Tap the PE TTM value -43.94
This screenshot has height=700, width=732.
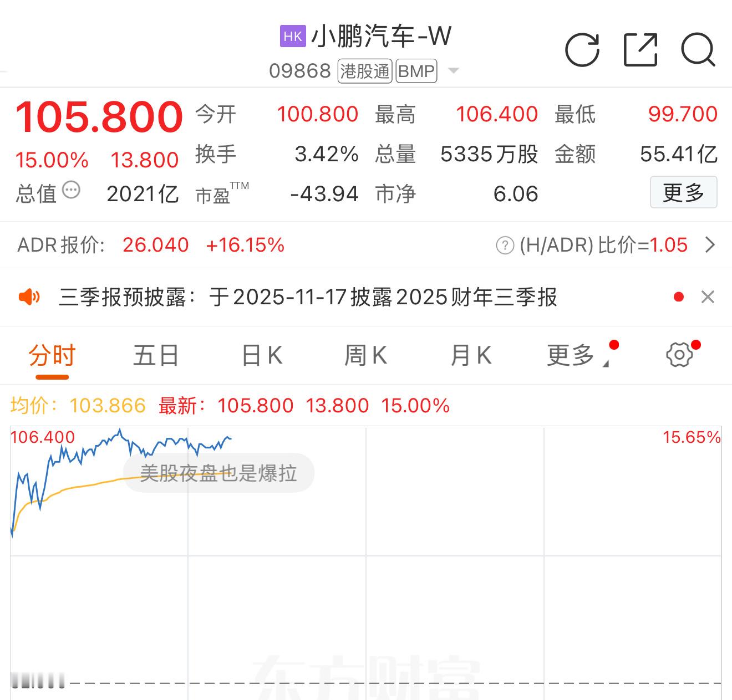[x=324, y=194]
